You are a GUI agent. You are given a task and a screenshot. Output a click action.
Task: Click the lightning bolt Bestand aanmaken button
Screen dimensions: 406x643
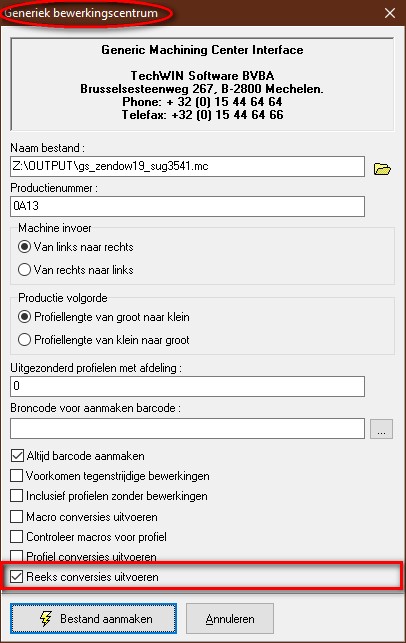(94, 618)
